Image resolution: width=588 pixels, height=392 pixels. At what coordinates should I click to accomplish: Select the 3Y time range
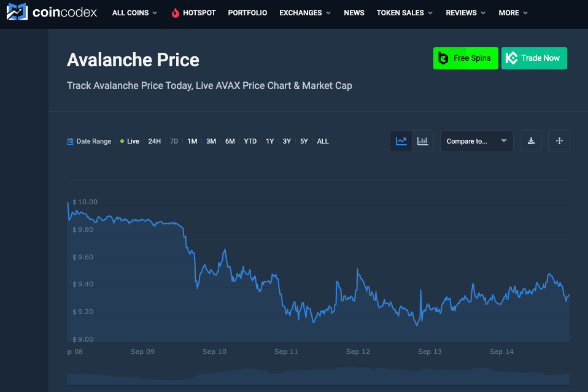287,141
